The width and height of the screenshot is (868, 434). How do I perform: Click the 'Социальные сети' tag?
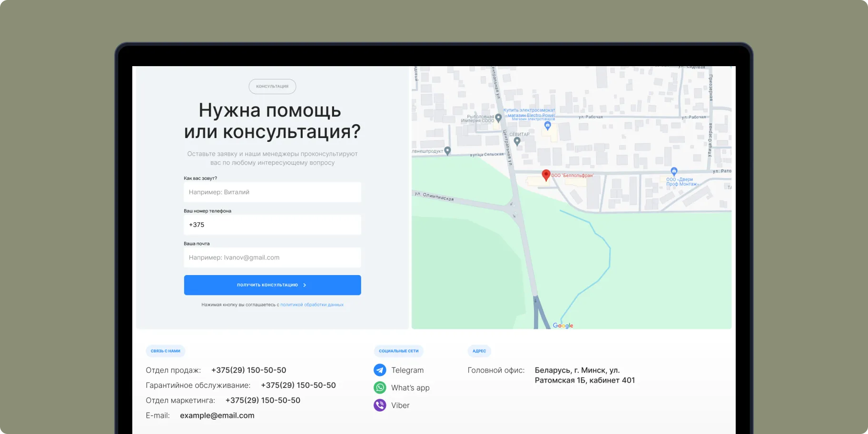coord(399,351)
